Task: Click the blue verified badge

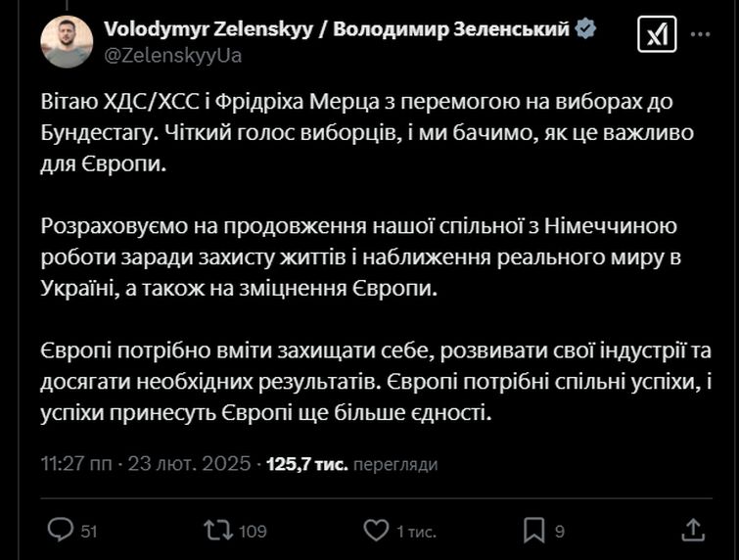Action: [586, 29]
